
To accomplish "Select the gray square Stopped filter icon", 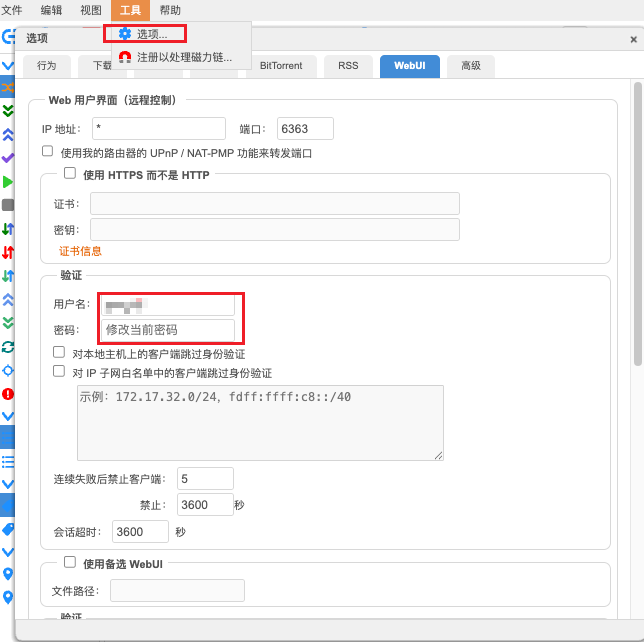I will pyautogui.click(x=8, y=205).
